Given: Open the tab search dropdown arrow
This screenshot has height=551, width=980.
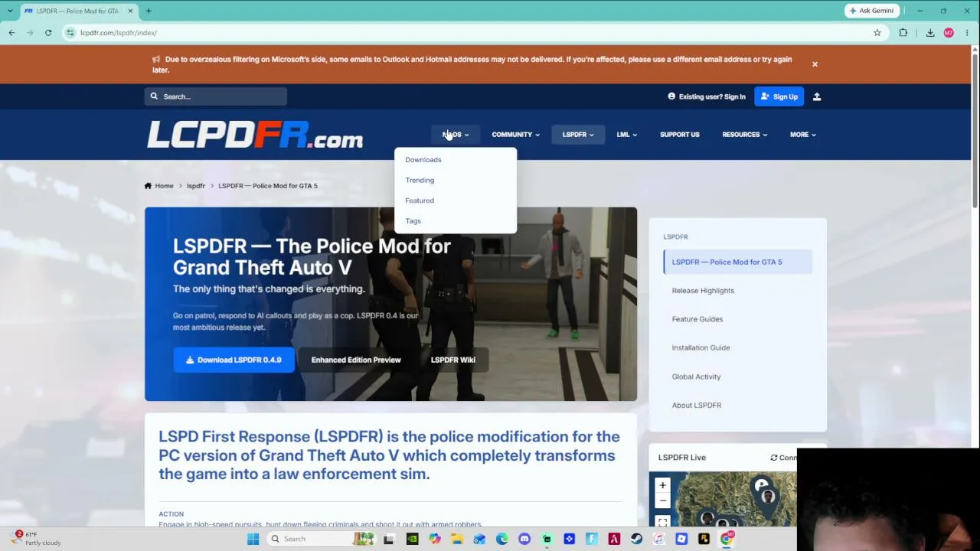Looking at the screenshot, I should coord(9,11).
